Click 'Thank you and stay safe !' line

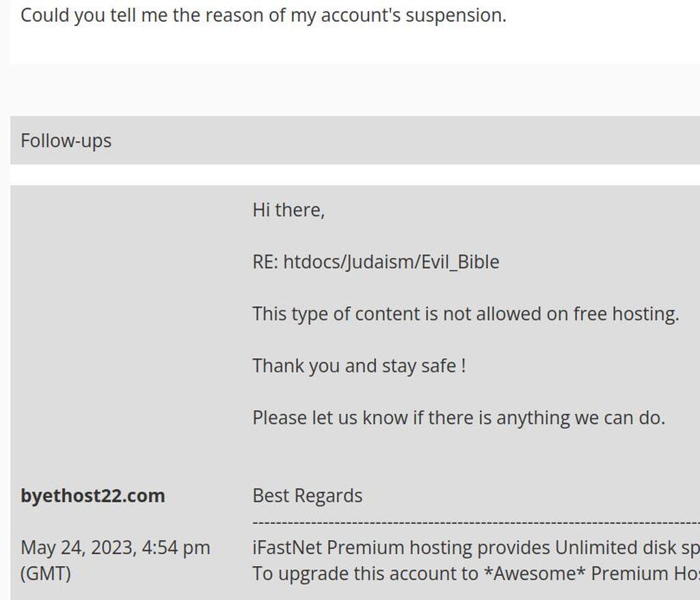[x=360, y=366]
